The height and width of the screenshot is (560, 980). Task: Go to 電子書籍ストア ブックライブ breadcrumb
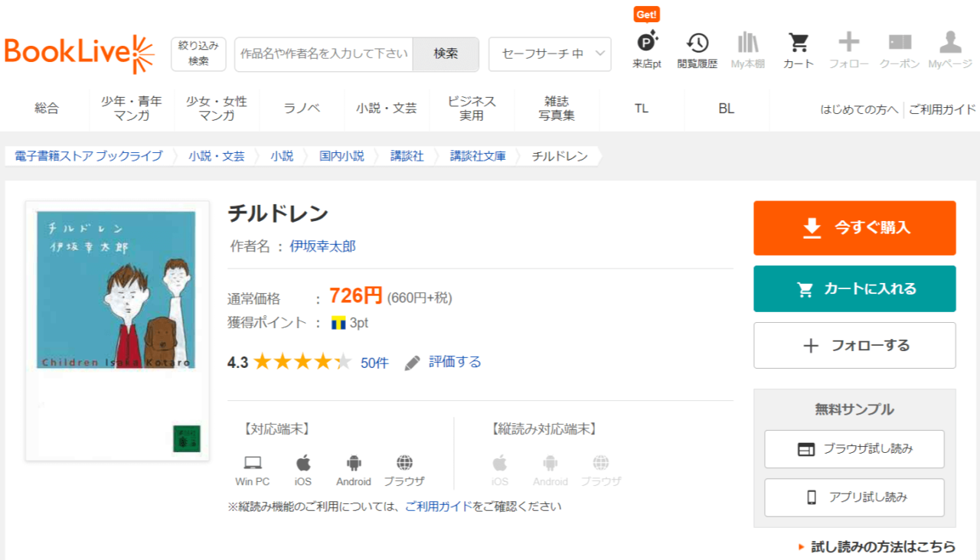pyautogui.click(x=89, y=156)
